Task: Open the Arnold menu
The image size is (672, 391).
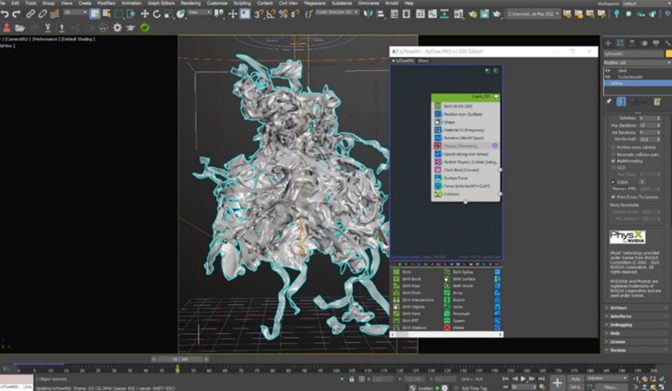Action: pos(391,3)
